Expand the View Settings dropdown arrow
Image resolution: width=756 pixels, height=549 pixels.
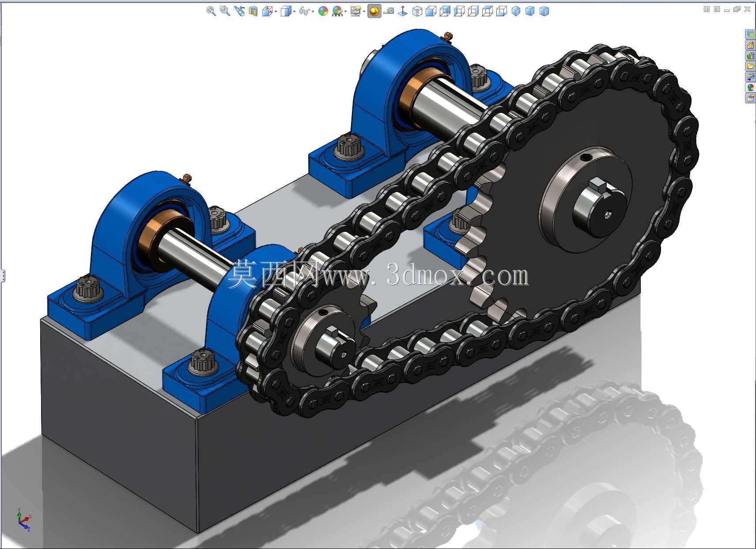click(364, 11)
